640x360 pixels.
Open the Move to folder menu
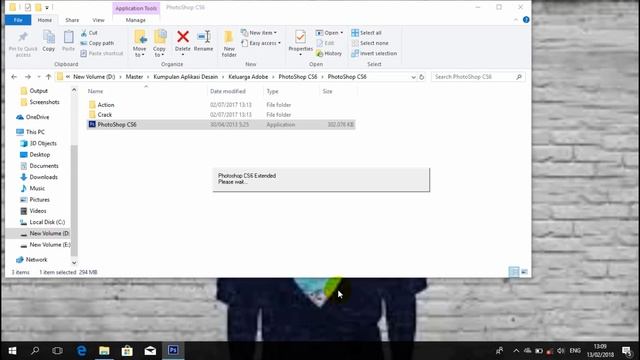[x=140, y=43]
